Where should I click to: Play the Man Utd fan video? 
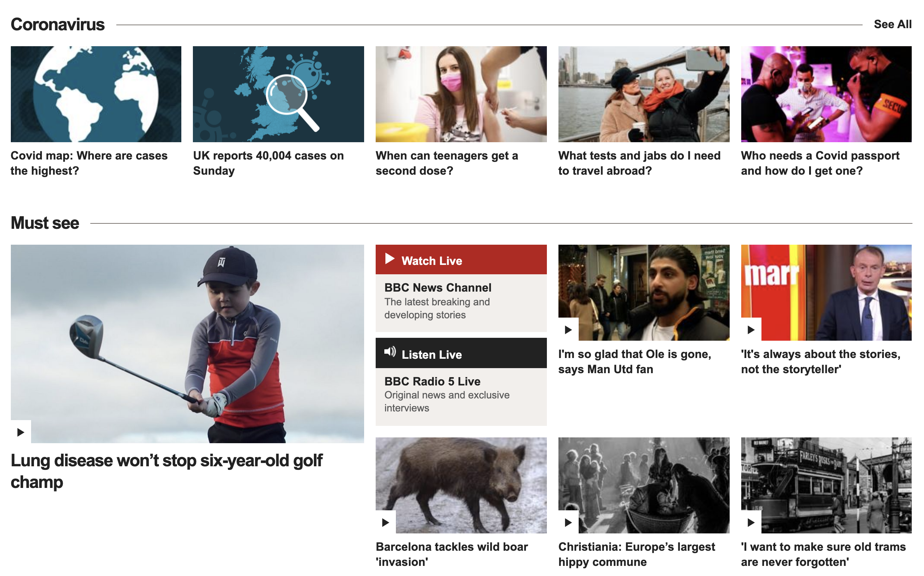coord(568,330)
